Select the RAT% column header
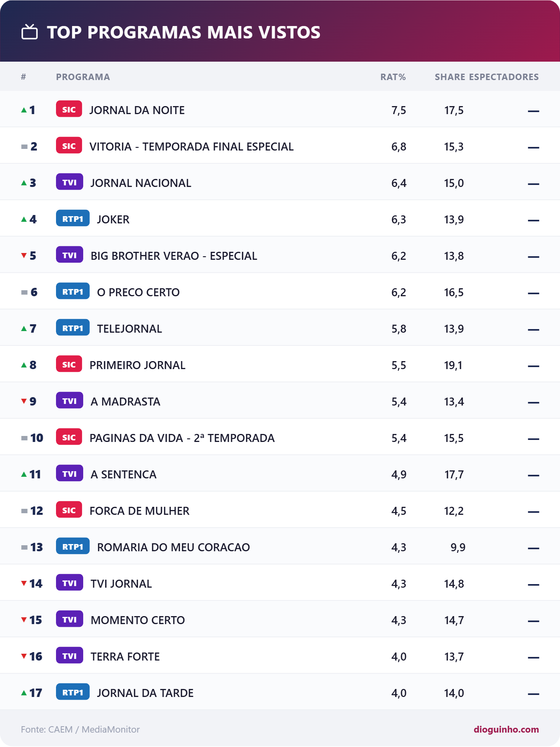 (x=393, y=77)
